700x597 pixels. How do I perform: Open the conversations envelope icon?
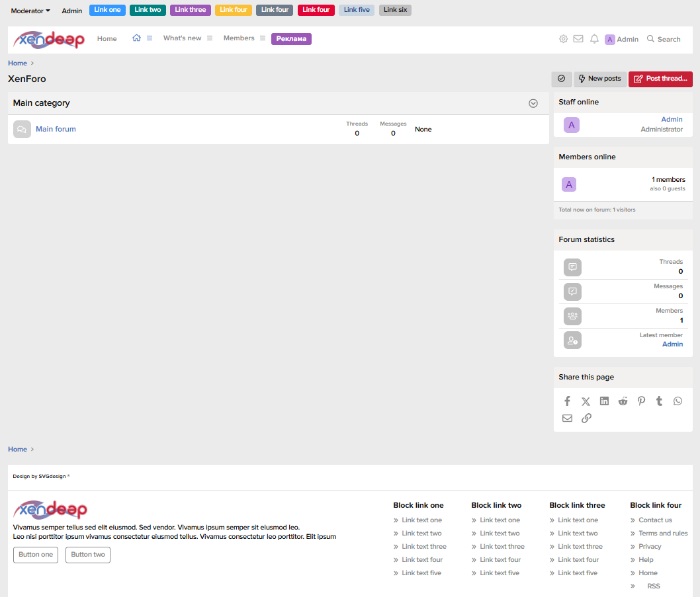pos(578,39)
